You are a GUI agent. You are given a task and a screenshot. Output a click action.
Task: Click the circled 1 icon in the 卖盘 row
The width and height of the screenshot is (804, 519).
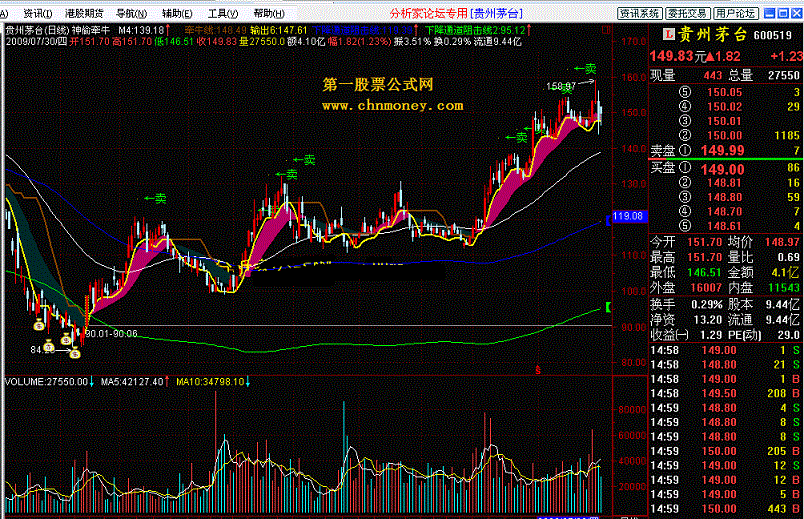click(x=685, y=150)
